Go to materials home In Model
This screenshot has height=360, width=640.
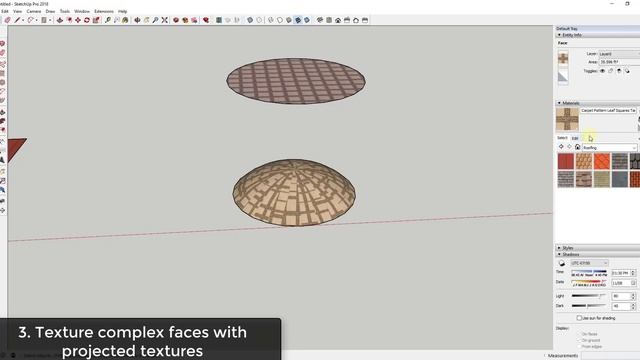click(x=577, y=147)
